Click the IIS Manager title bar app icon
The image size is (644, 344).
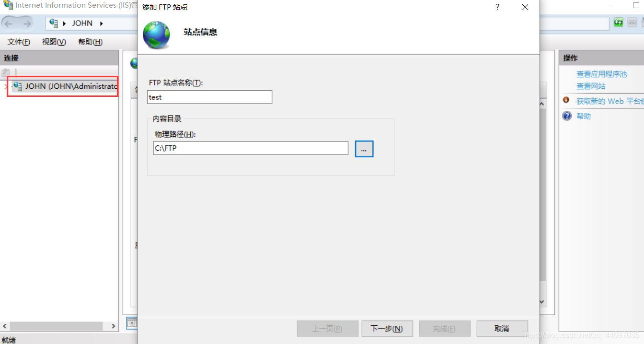tap(8, 5)
